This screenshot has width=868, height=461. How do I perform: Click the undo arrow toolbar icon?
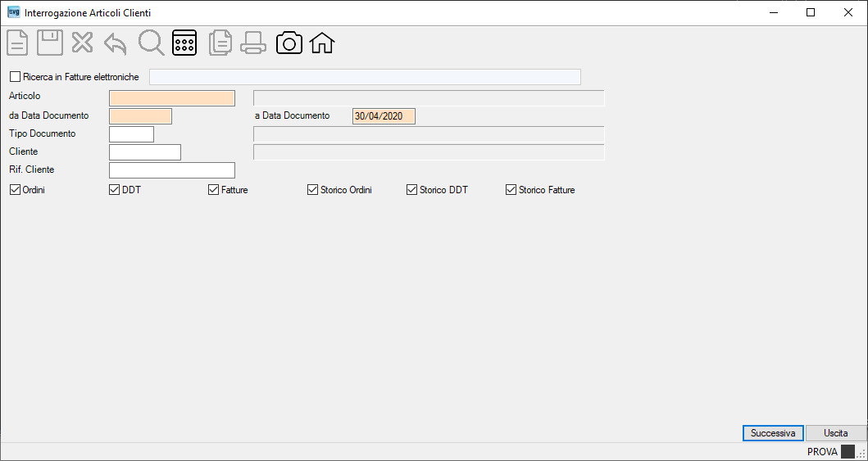(x=115, y=43)
